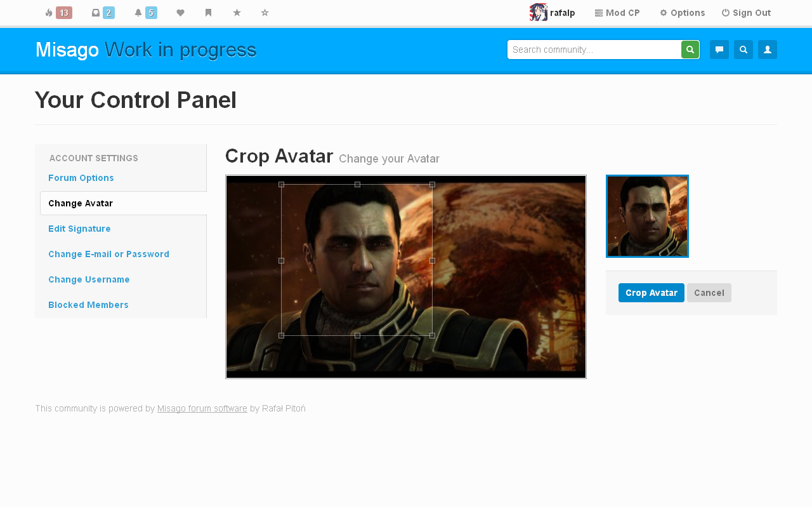Click the Search community input field
The width and height of the screenshot is (812, 508).
point(594,50)
